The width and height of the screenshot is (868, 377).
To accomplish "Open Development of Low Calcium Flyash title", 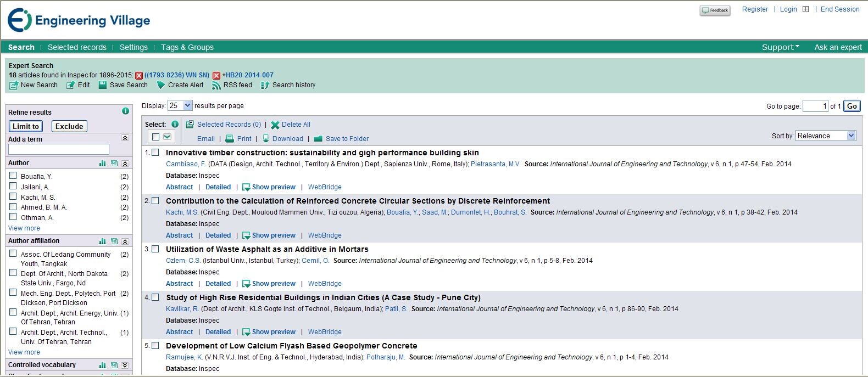I will [x=292, y=346].
